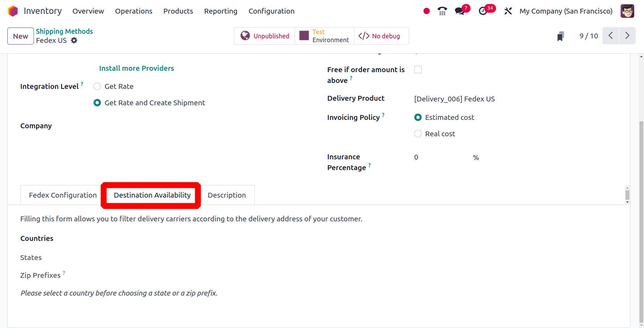Click the globe Unpublished icon
This screenshot has width=644, height=328.
245,36
